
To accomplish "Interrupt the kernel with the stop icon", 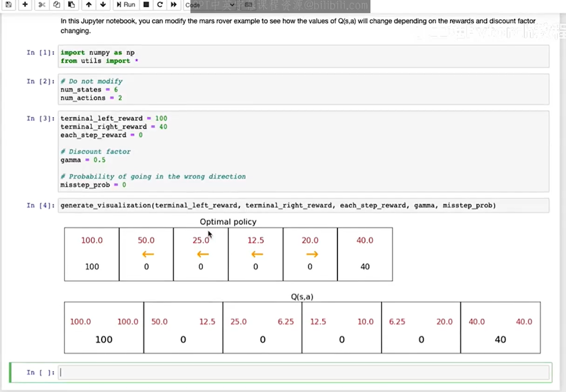I will 146,5.
